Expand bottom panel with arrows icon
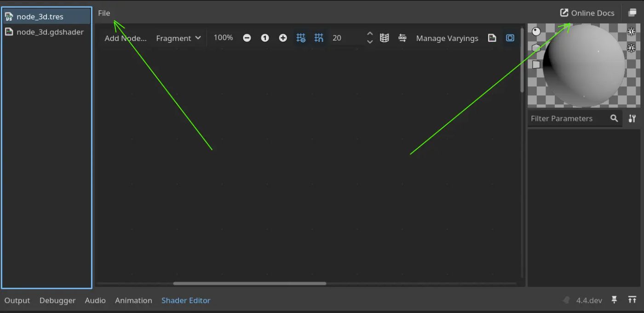This screenshot has width=644, height=313. (x=632, y=300)
